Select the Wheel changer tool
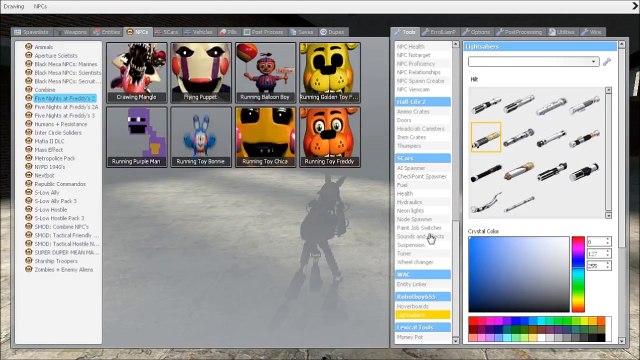The width and height of the screenshot is (640, 360). point(423,262)
